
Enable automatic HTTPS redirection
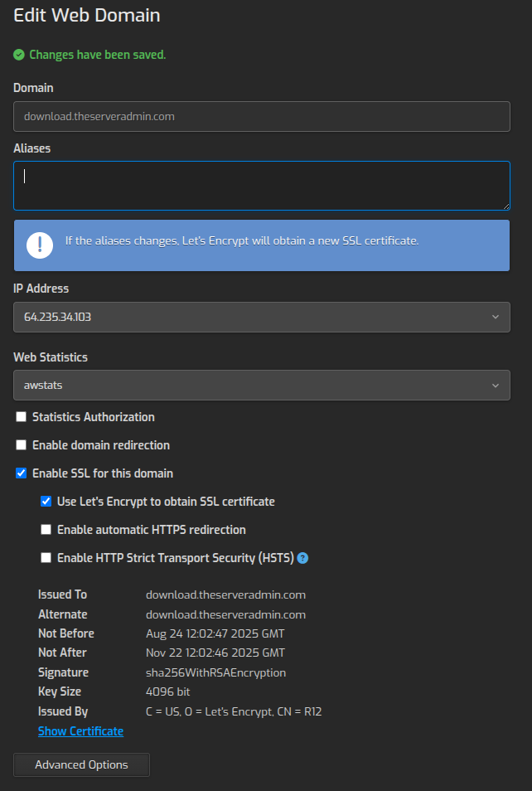pos(46,530)
